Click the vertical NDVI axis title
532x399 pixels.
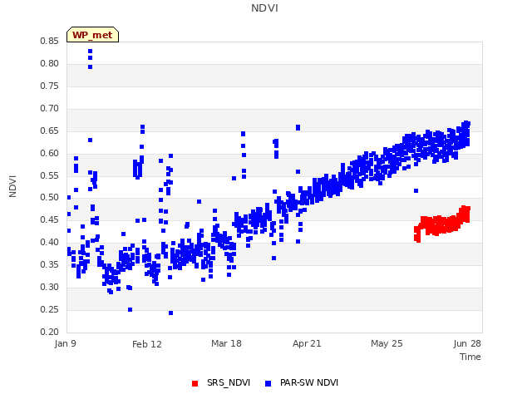(12, 186)
